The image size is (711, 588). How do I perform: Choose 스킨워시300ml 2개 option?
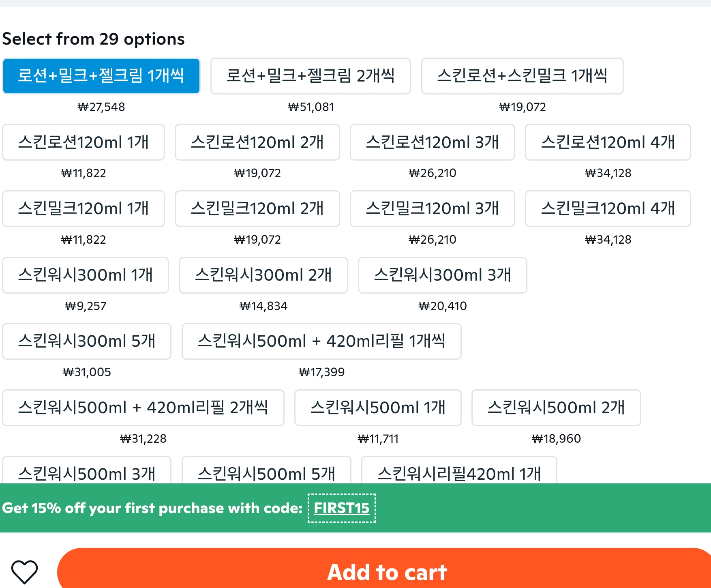pyautogui.click(x=263, y=275)
